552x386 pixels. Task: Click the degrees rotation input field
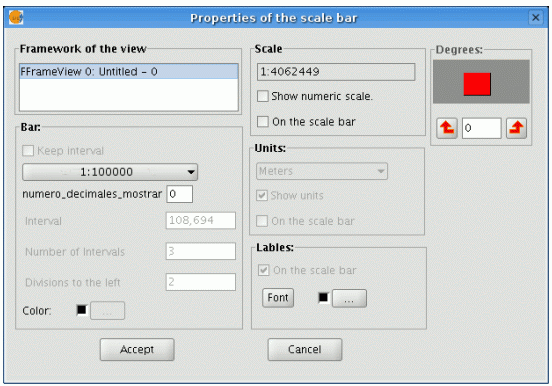481,128
